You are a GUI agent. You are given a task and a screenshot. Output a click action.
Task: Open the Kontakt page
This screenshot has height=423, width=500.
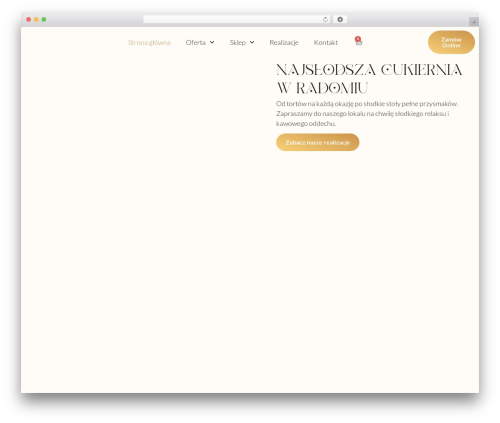pos(326,42)
